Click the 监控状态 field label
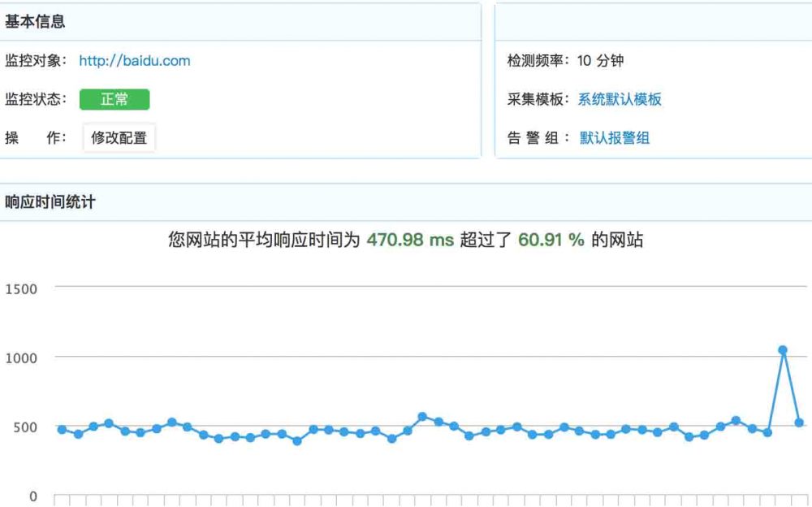Viewport: 812px width, 507px height. point(37,99)
